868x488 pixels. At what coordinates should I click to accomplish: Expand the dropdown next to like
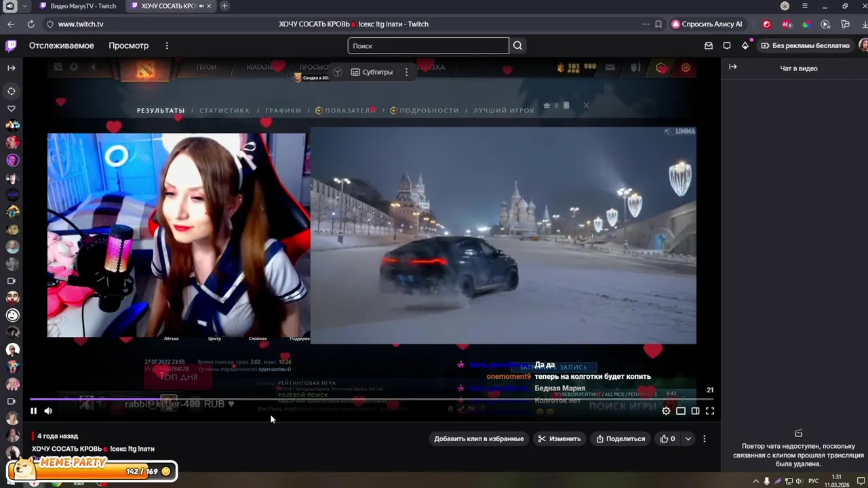(x=688, y=439)
